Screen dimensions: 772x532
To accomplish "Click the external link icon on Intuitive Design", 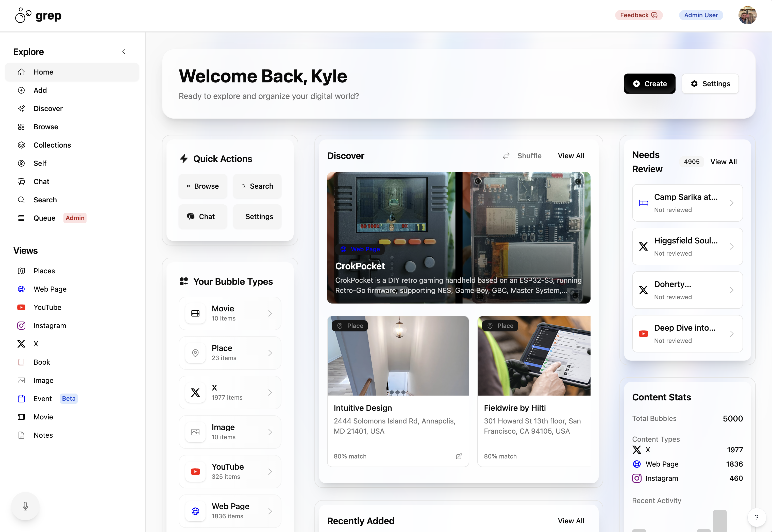I will 459,456.
